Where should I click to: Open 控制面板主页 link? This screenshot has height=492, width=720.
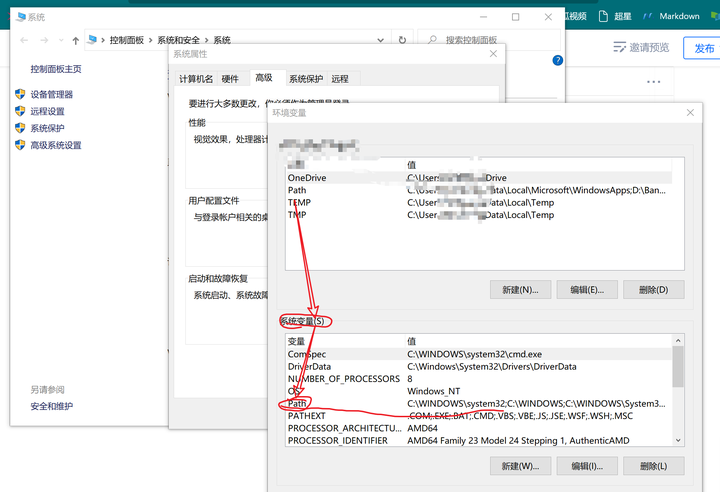tap(56, 69)
